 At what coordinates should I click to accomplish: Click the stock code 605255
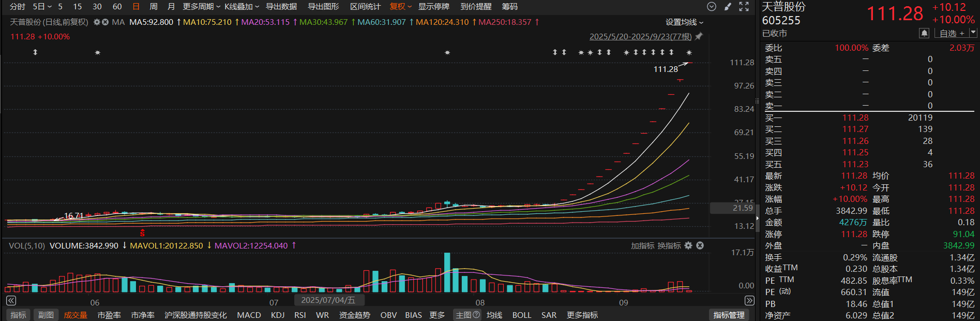click(x=781, y=21)
